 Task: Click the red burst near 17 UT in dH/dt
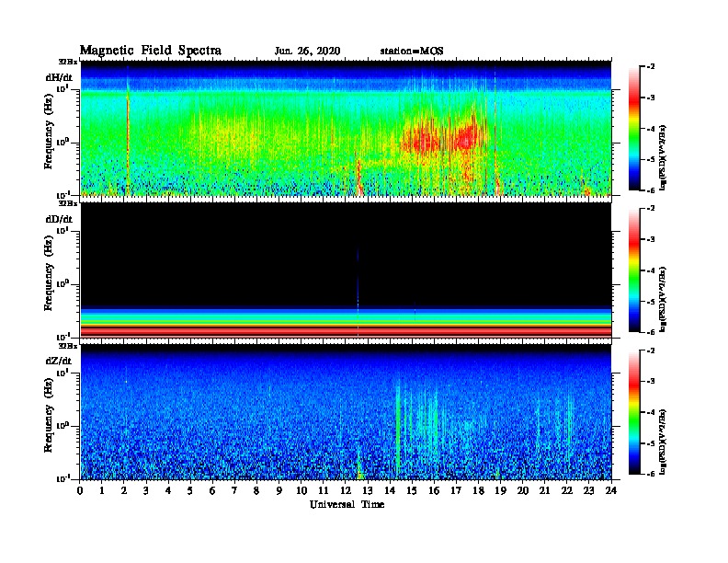click(x=467, y=139)
